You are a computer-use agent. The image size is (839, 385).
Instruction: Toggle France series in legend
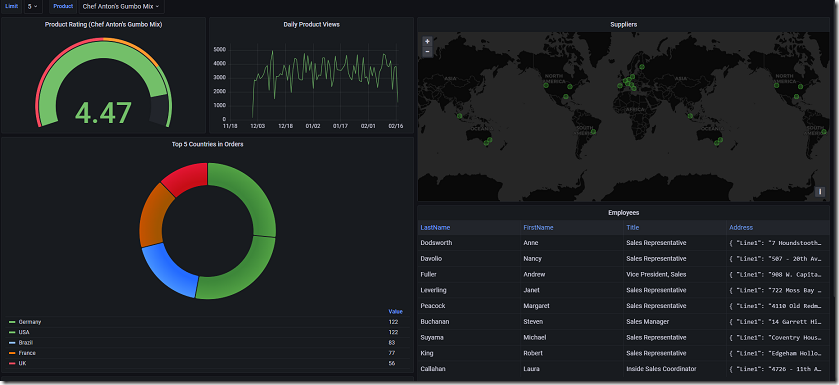27,353
